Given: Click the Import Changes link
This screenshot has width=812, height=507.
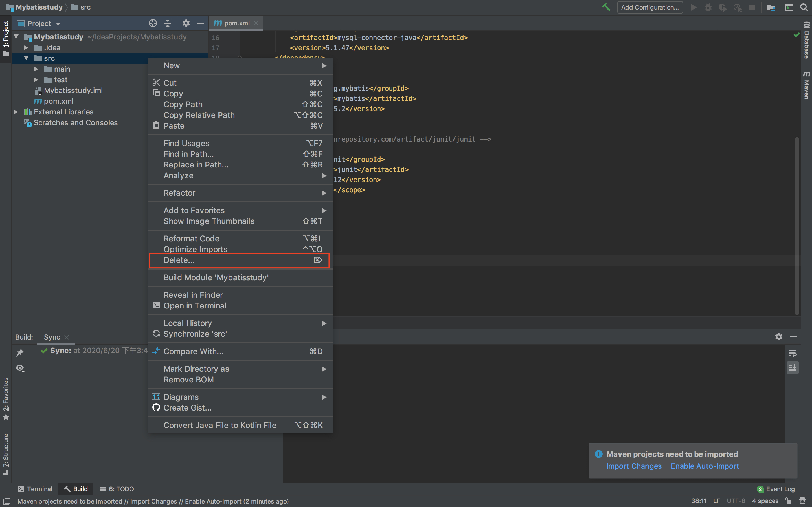Looking at the screenshot, I should point(634,466).
